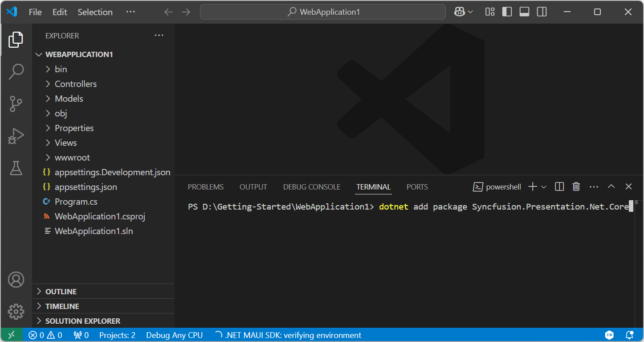The image size is (644, 342).
Task: Open the Source Control view
Action: pyautogui.click(x=16, y=104)
